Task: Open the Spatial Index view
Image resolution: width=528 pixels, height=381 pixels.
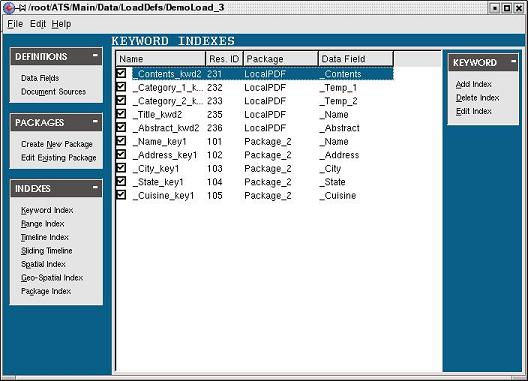Action: tap(43, 264)
